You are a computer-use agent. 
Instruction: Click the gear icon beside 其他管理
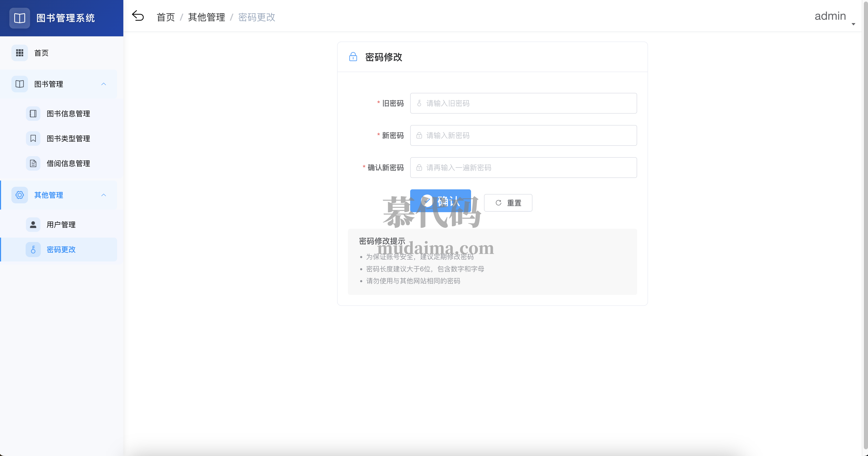(19, 195)
